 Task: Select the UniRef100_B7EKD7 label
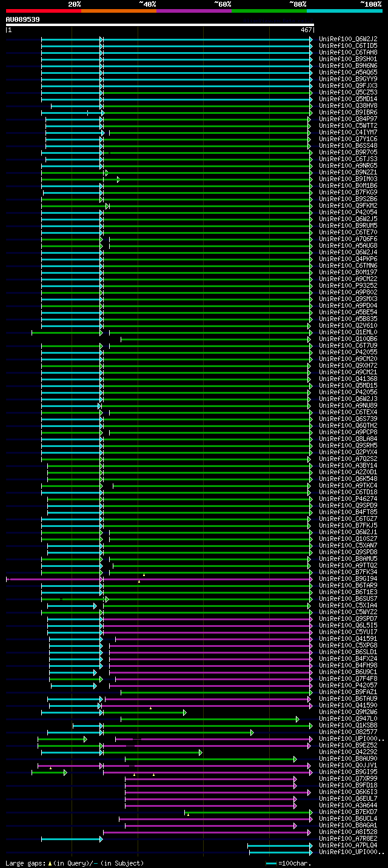point(348,812)
